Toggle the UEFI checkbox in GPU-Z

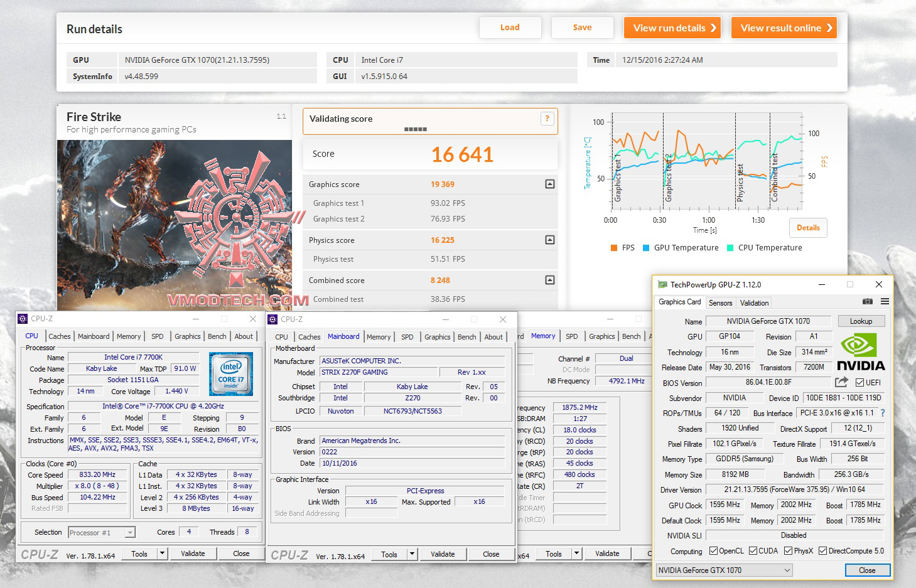point(859,382)
